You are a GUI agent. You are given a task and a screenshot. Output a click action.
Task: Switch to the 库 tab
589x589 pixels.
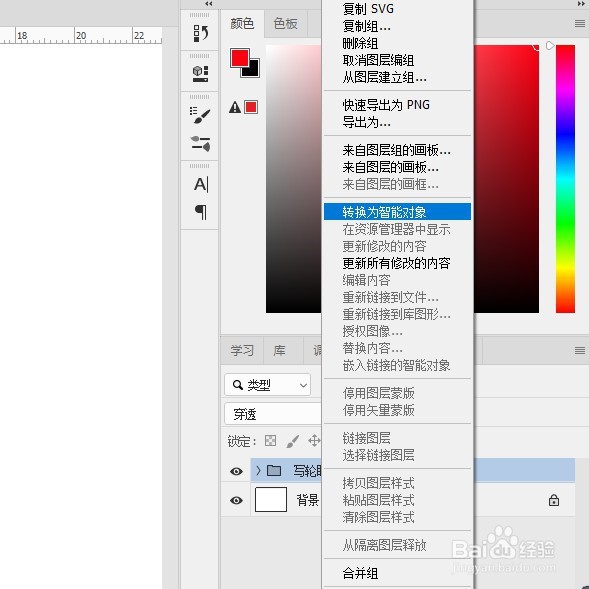(x=279, y=350)
